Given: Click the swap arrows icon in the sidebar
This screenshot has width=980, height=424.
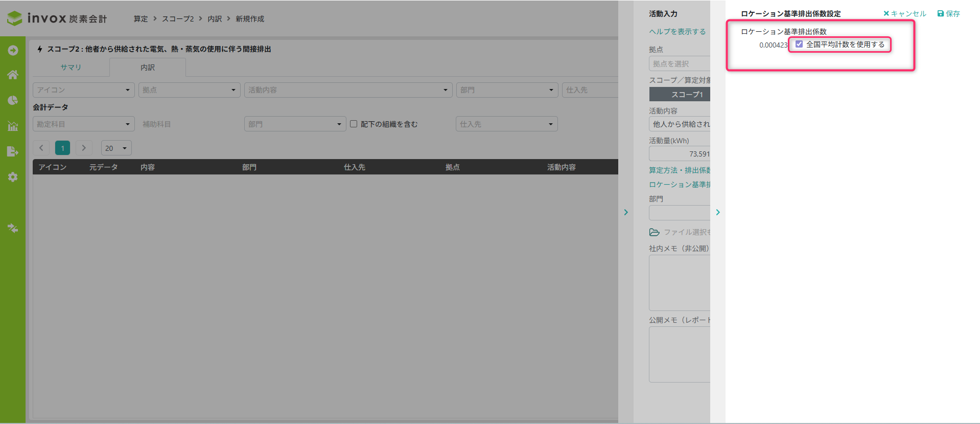Looking at the screenshot, I should pyautogui.click(x=13, y=228).
